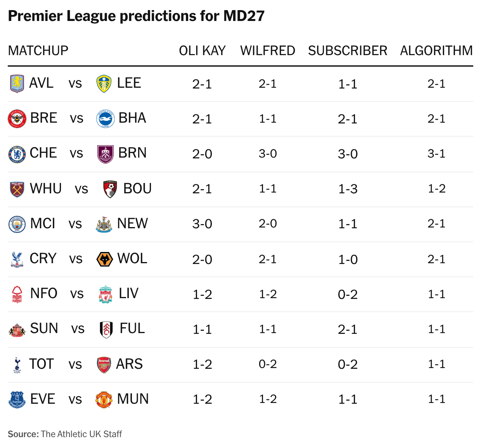481x448 pixels.
Task: Click The Athletic UK Staff source text
Action: click(x=81, y=434)
